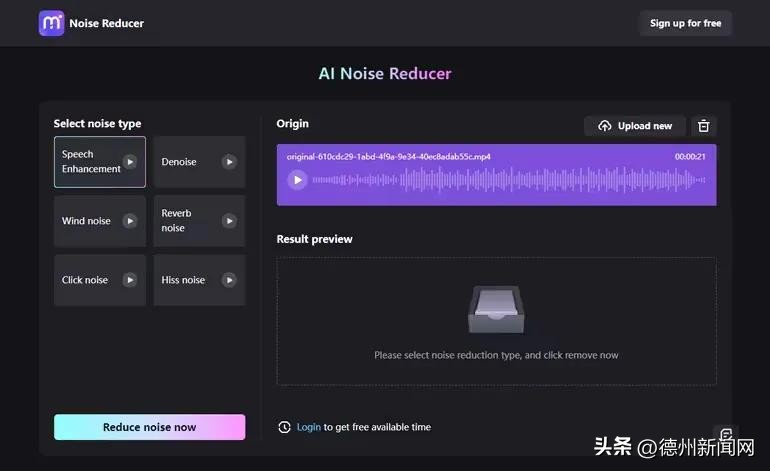Select the Denoise noise type
This screenshot has height=471, width=770.
184,162
